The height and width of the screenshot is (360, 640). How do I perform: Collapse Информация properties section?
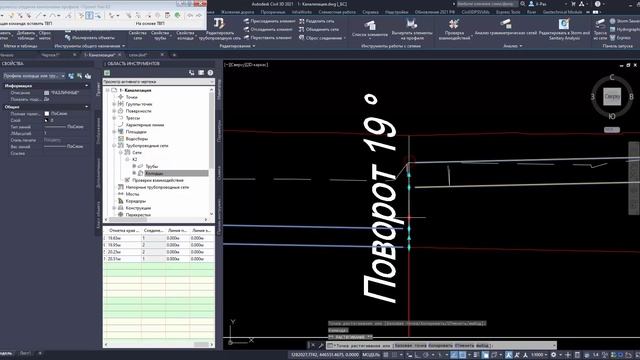pyautogui.click(x=87, y=86)
